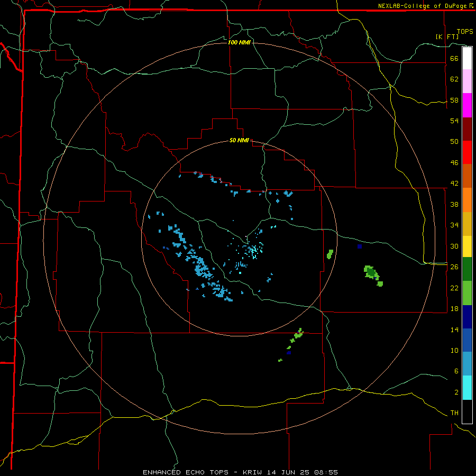Click the 6 scale label

456,371
